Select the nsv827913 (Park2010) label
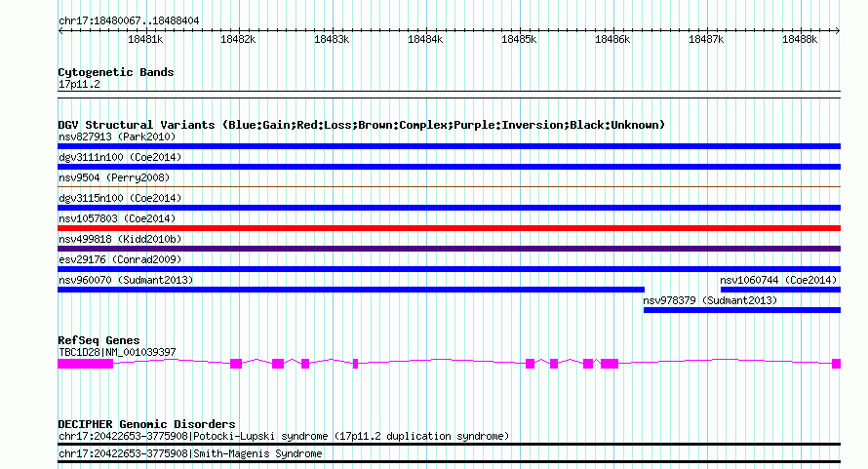 click(117, 137)
